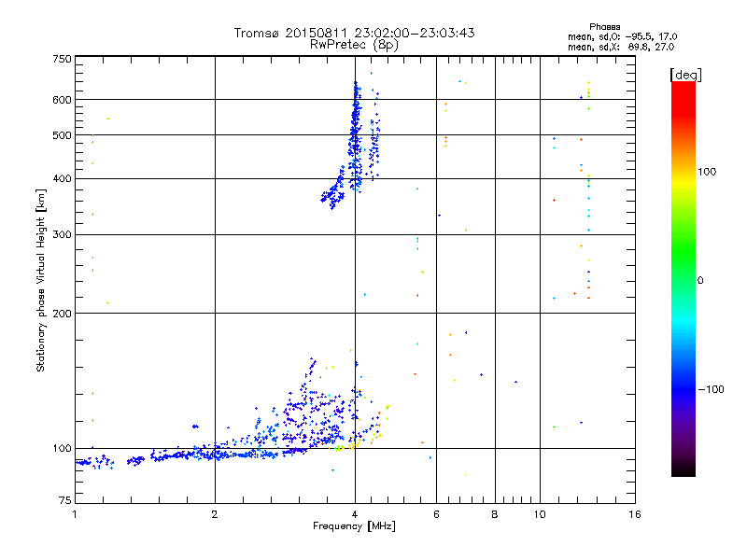Click the y-axis tick label '100'
The width and height of the screenshot is (747, 560).
pos(63,449)
